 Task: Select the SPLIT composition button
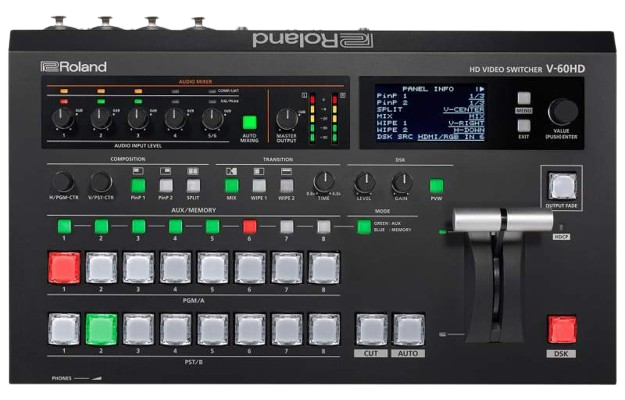pos(194,184)
